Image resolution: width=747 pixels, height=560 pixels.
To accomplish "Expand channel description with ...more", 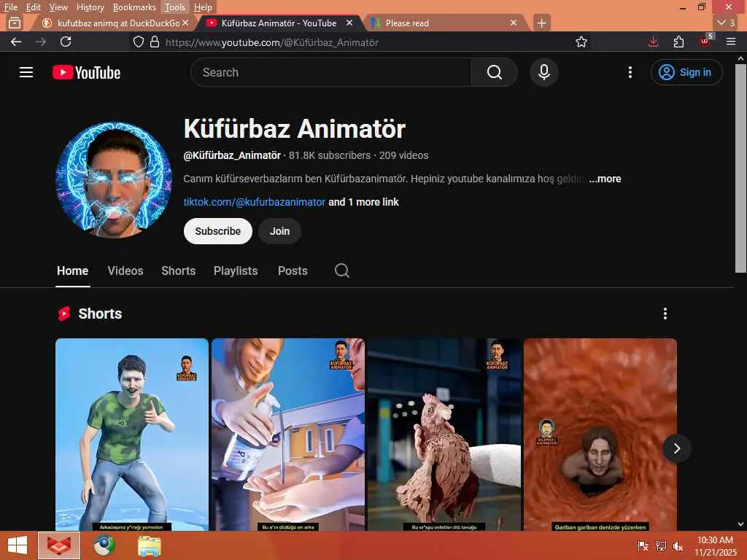I will pyautogui.click(x=605, y=179).
